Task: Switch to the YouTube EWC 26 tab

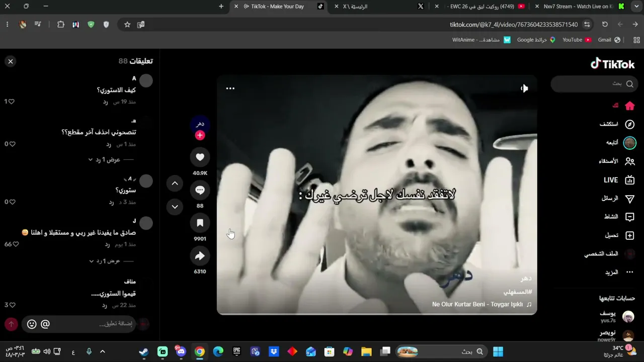Action: [x=479, y=7]
